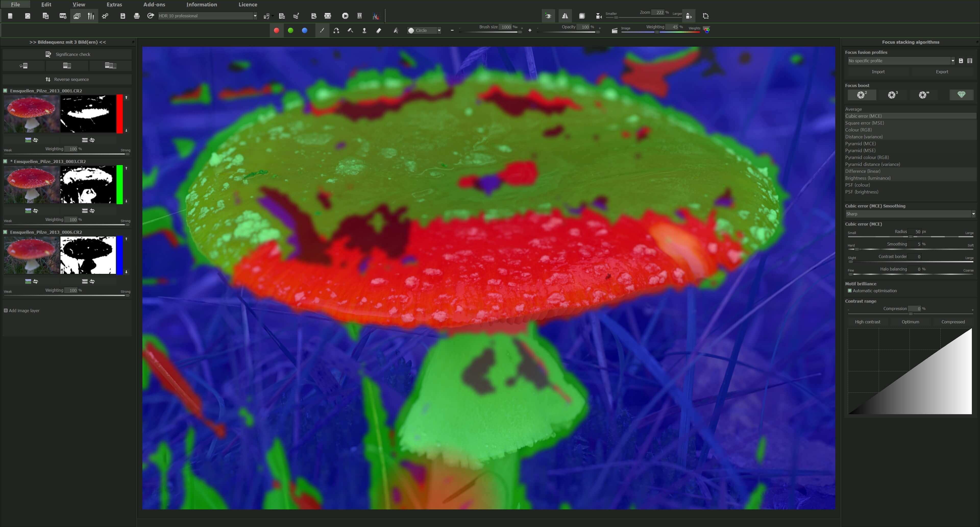Enable Add image layer checkbox

6,311
